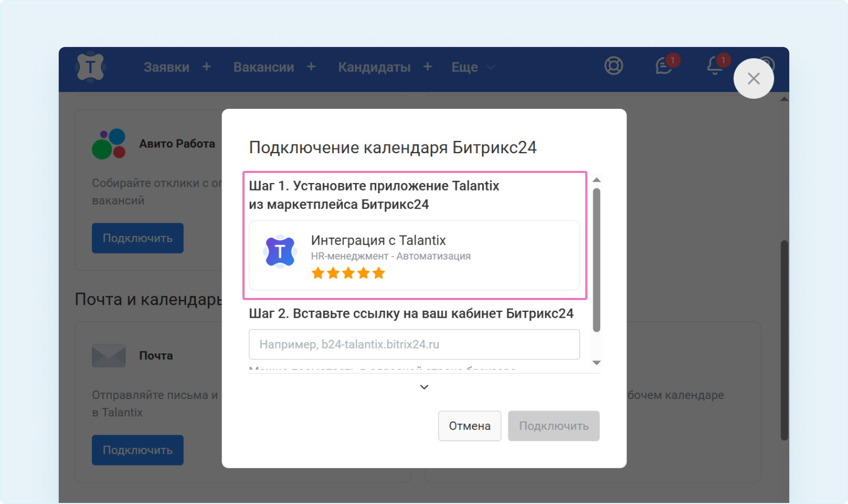Click the dialog's vertical scrollbar thumb
This screenshot has height=504, width=848.
click(596, 260)
